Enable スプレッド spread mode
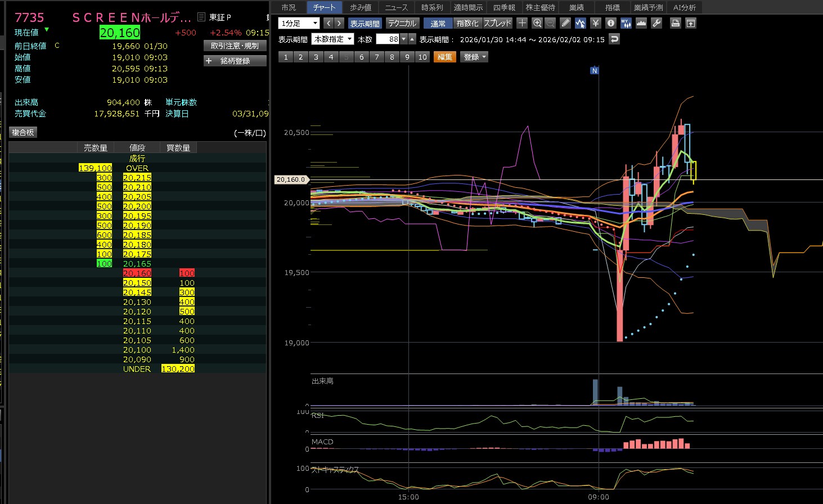The height and width of the screenshot is (504, 823). 498,23
